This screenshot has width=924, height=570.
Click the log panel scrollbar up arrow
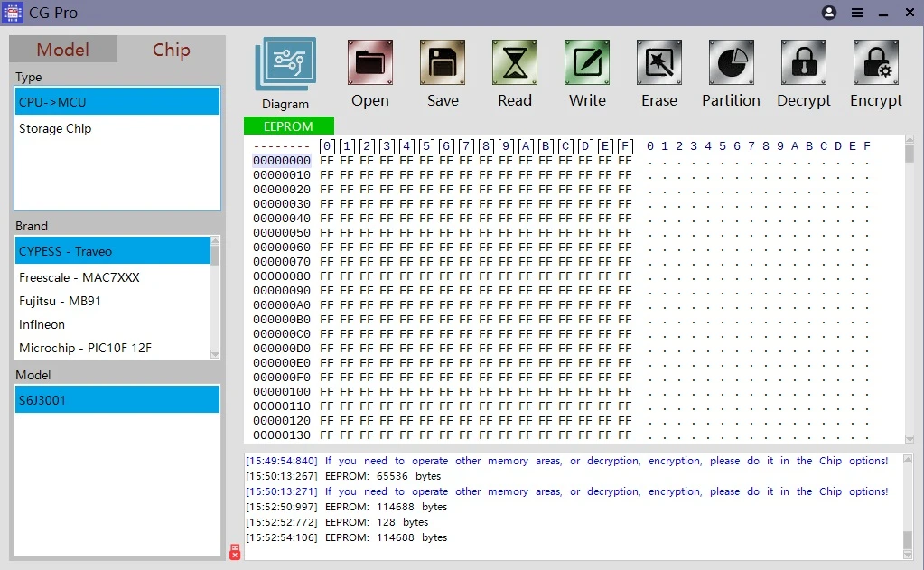(x=908, y=459)
